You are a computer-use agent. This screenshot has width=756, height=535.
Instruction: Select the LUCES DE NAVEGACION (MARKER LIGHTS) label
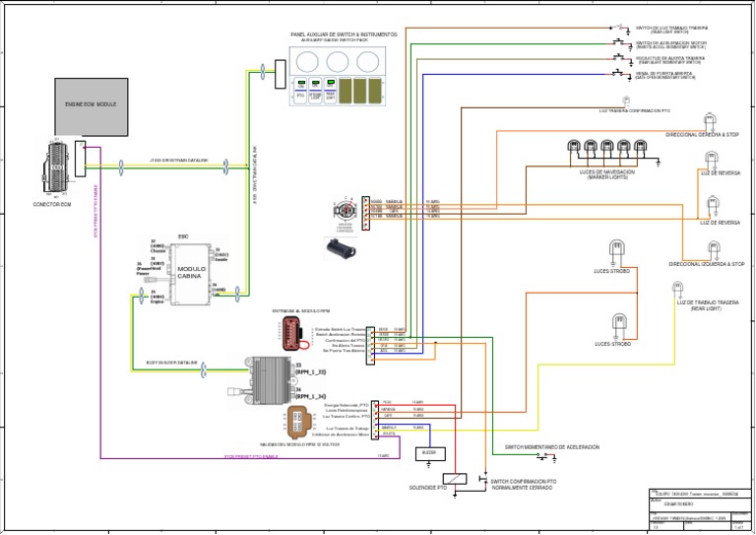[x=607, y=174]
